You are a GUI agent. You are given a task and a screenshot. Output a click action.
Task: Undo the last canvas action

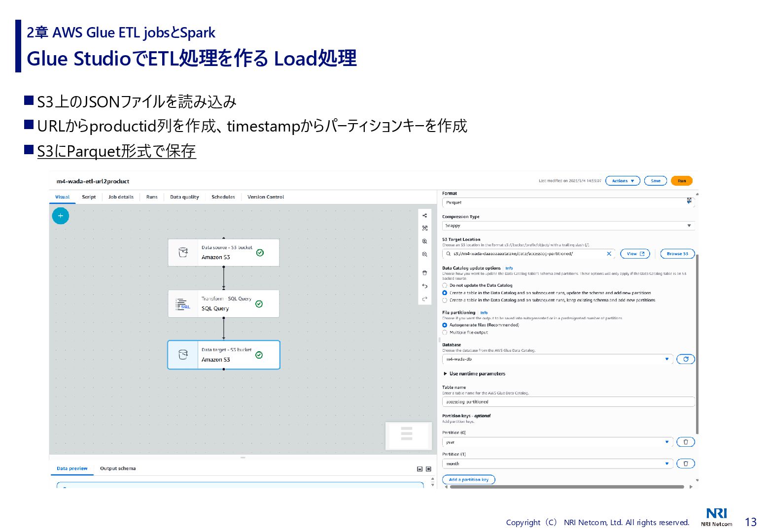click(x=424, y=286)
